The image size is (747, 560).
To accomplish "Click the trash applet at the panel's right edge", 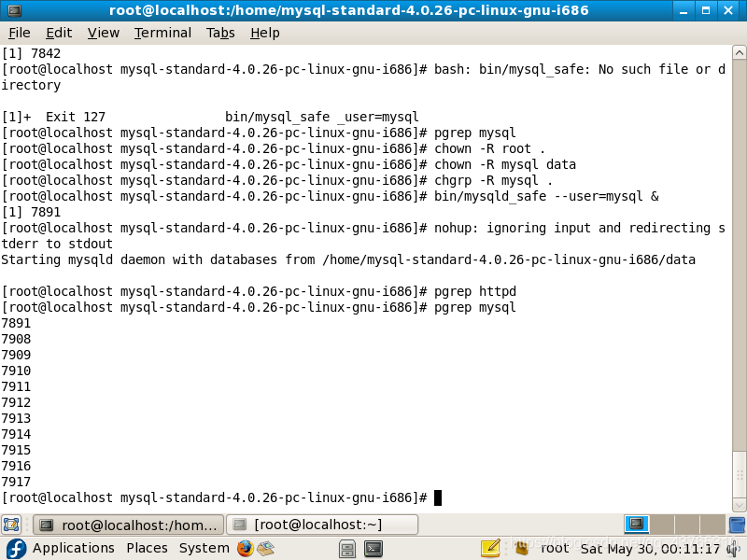I will [x=737, y=525].
